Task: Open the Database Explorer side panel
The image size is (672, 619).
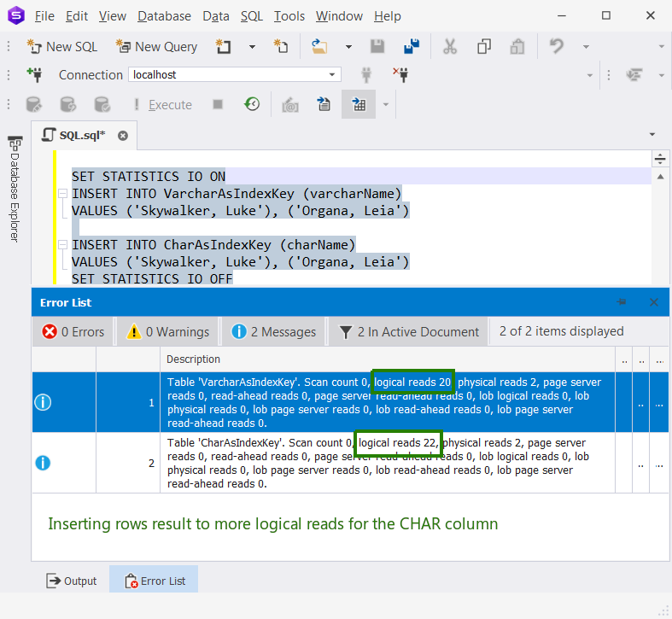Action: pos(15,189)
